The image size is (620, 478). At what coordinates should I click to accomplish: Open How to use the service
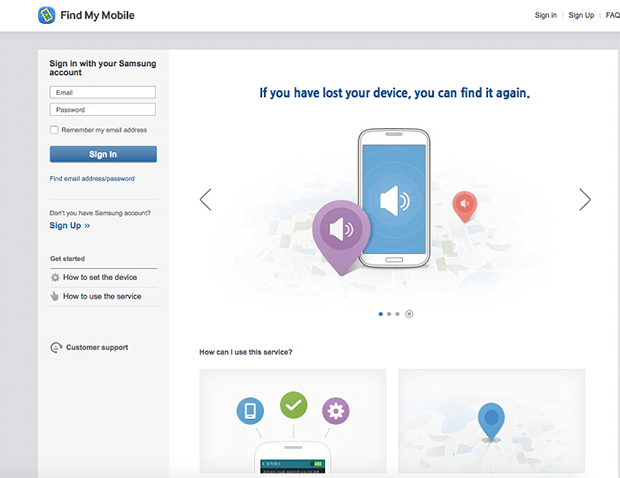coord(102,296)
